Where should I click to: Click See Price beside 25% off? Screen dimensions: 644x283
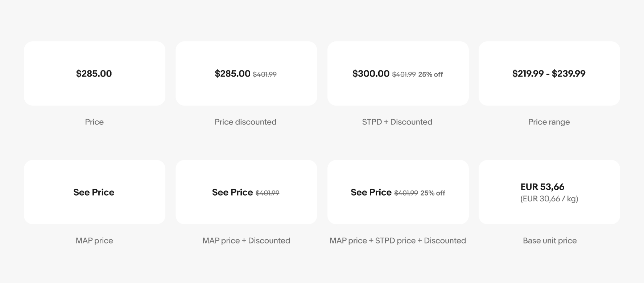pos(371,192)
